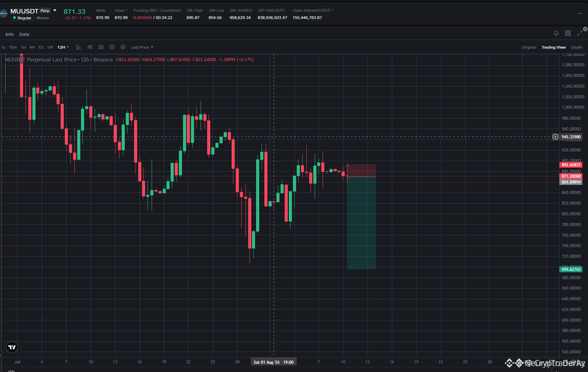Click the MU coin logo icon
Image resolution: width=588 pixels, height=372 pixels.
tap(3, 13)
